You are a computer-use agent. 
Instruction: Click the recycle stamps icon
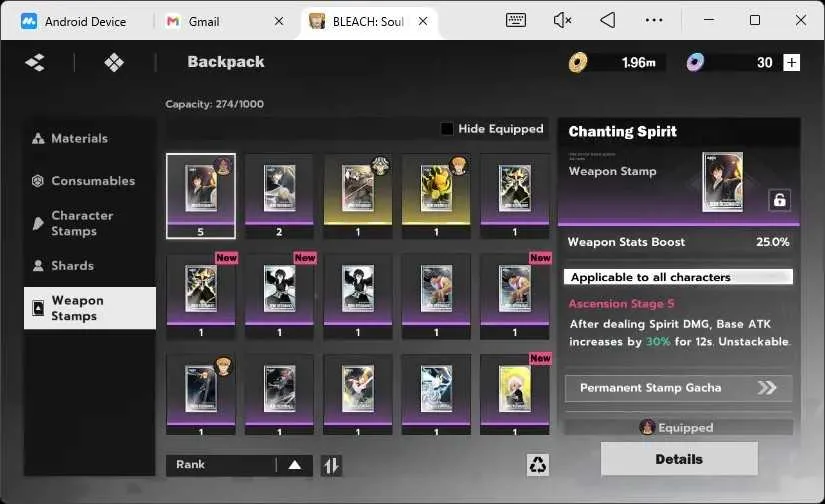point(538,465)
